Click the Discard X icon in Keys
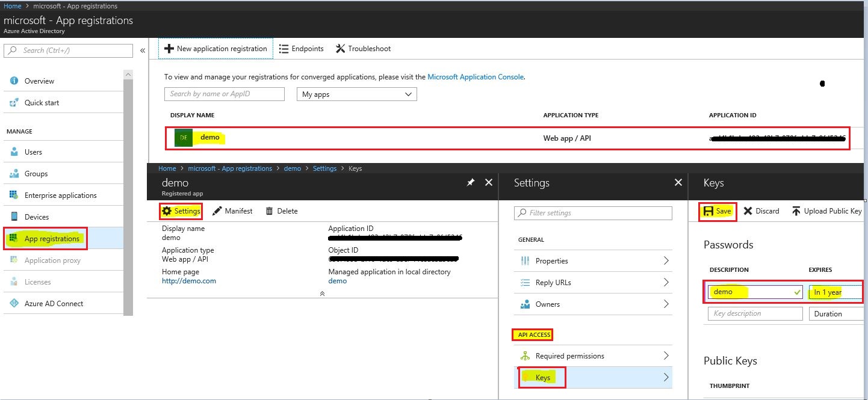The image size is (868, 400). (748, 211)
